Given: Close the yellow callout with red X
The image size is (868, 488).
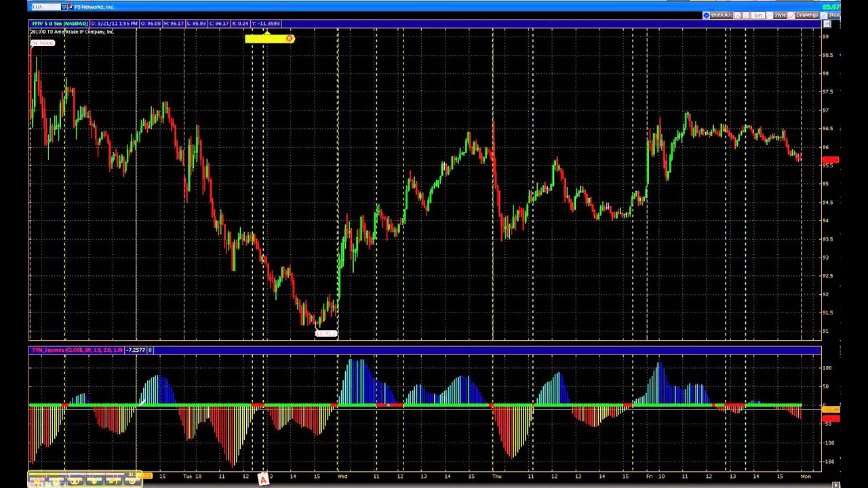Looking at the screenshot, I should (290, 39).
